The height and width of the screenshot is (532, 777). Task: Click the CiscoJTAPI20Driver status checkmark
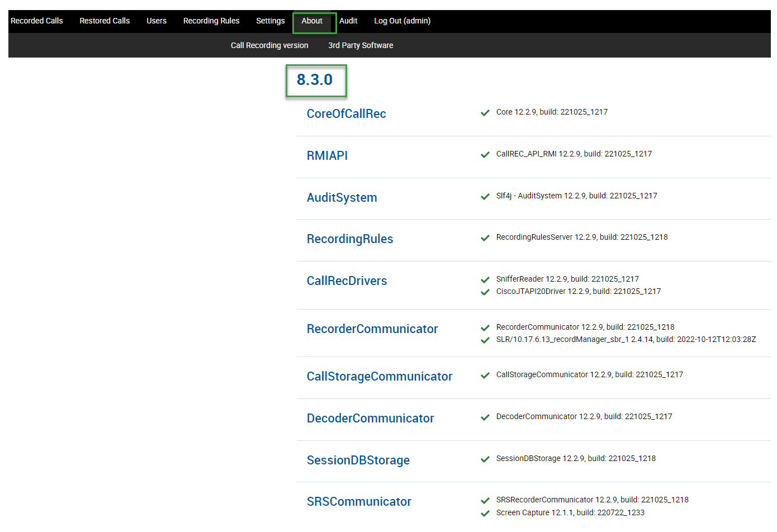pos(485,292)
